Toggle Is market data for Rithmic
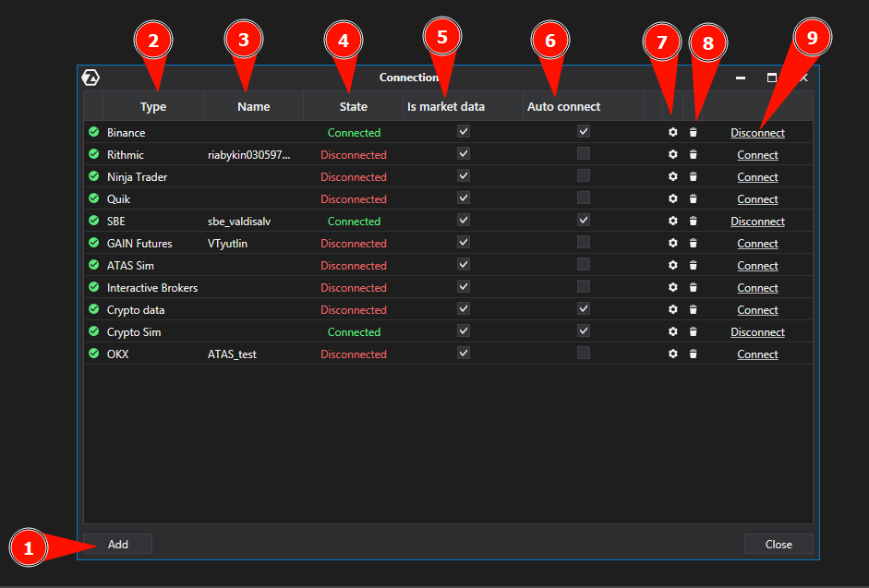869x588 pixels. pyautogui.click(x=464, y=153)
